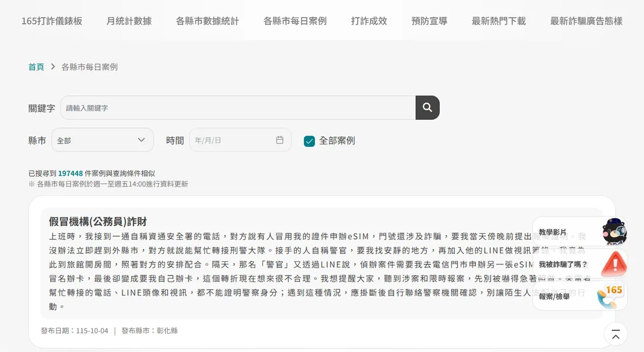The width and height of the screenshot is (644, 352).
Task: Navigate to 預防宣導 in the top menu
Action: pyautogui.click(x=429, y=21)
